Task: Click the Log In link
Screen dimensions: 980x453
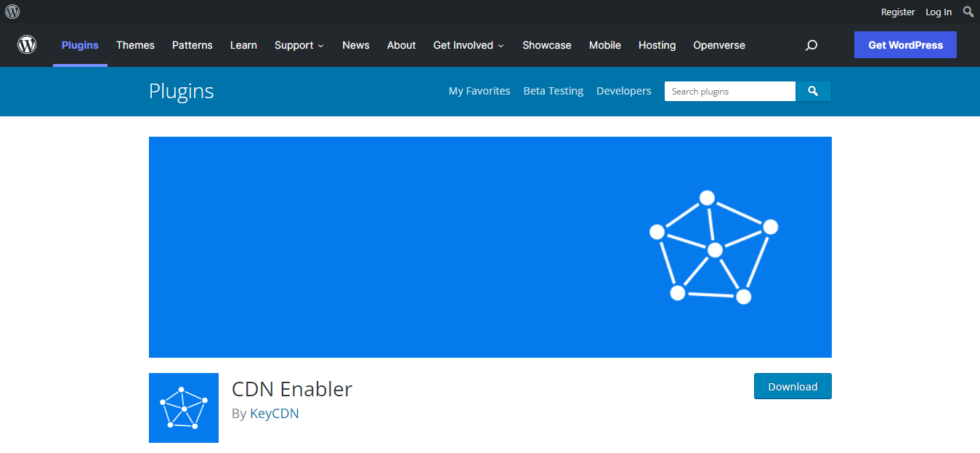Action: 939,12
